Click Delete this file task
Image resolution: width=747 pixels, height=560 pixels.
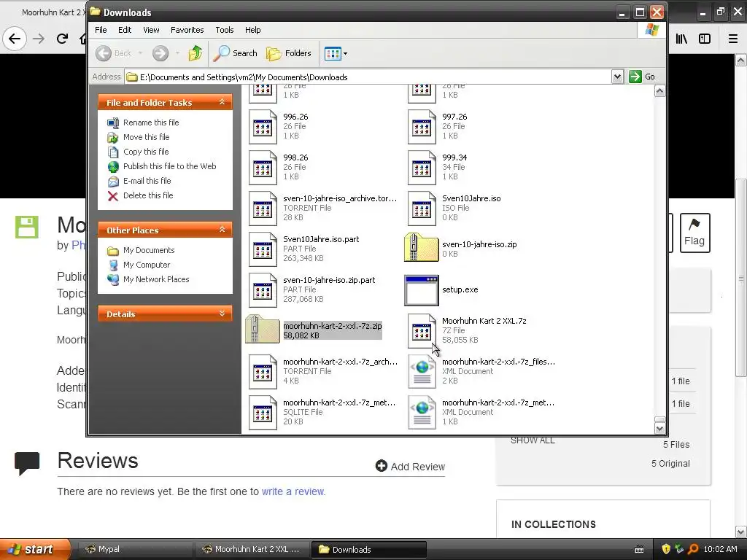(147, 195)
